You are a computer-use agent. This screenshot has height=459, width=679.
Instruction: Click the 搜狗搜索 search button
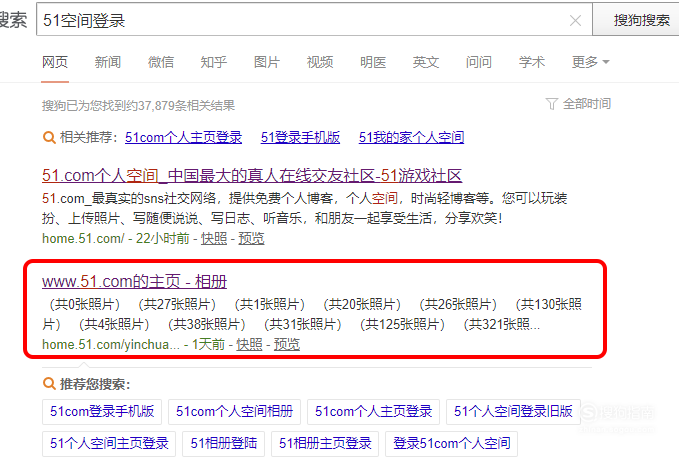click(641, 20)
